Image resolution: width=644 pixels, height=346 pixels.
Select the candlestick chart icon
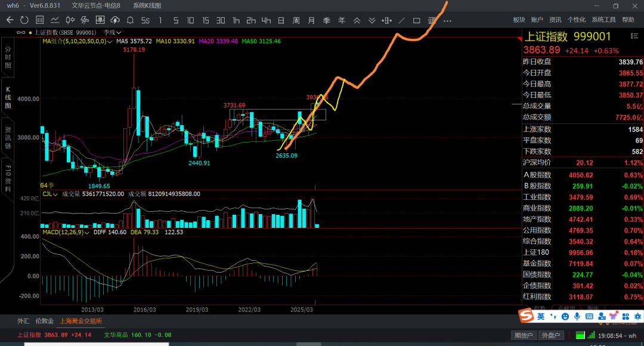70,20
